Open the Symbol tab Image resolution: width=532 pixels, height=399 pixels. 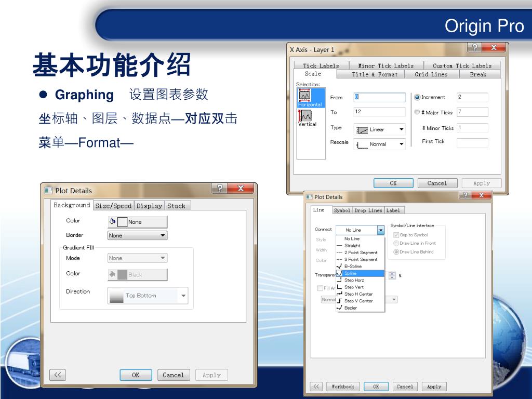pos(342,210)
